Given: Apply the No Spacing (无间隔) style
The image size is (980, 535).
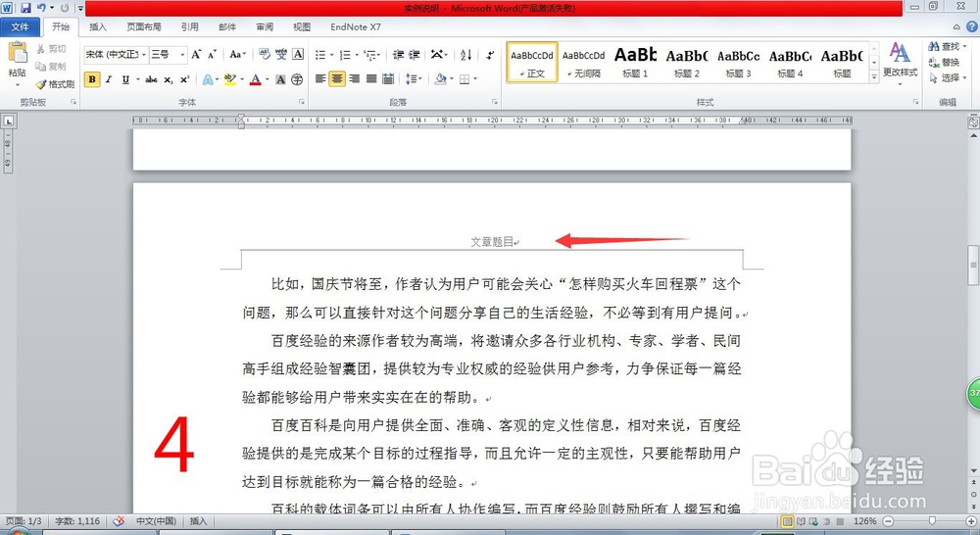Looking at the screenshot, I should pyautogui.click(x=583, y=63).
